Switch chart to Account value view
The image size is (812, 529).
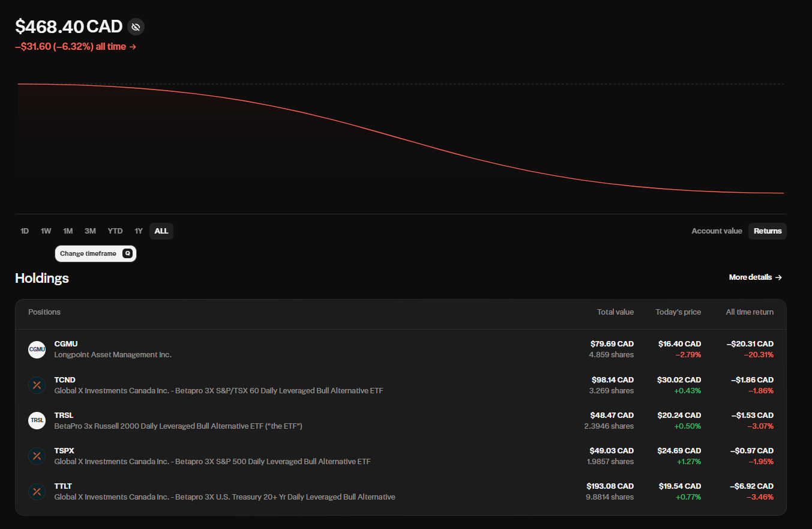(x=717, y=231)
